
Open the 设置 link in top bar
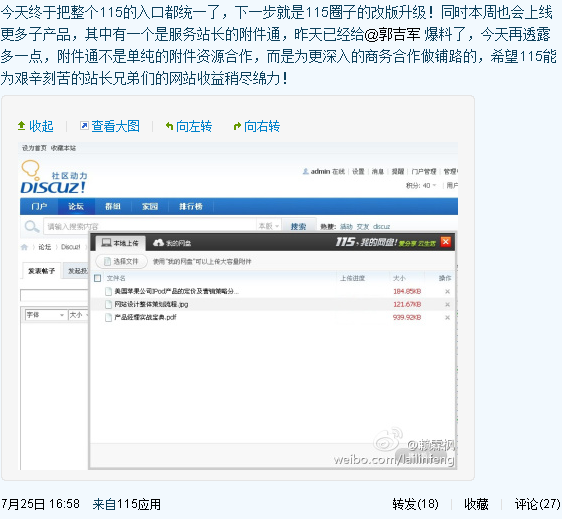(x=358, y=171)
